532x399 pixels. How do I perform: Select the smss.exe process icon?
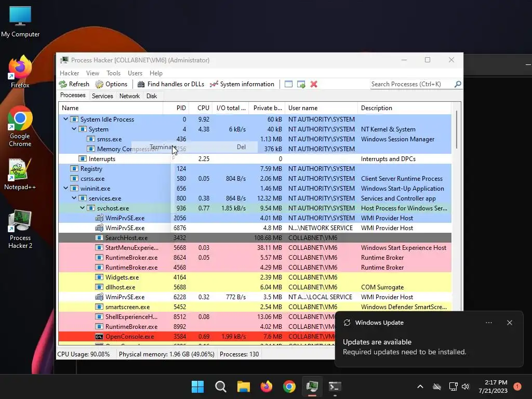coord(91,139)
